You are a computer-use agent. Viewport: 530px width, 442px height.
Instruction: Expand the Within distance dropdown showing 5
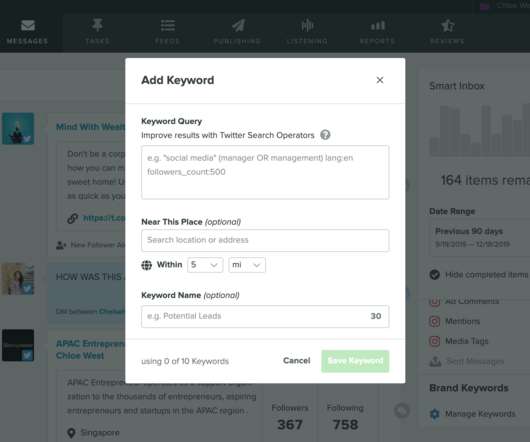[205, 265]
